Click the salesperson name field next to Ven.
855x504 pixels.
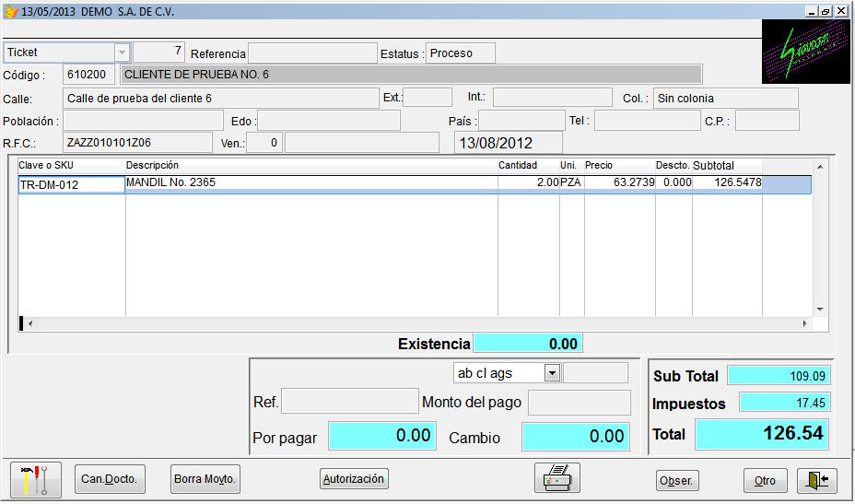tap(361, 143)
